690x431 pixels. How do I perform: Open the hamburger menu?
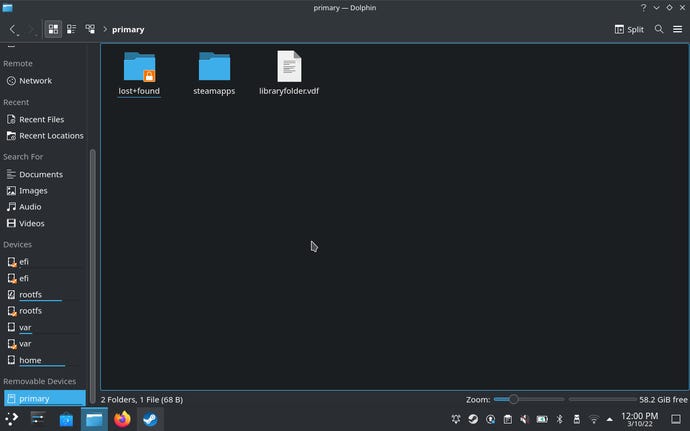point(677,29)
